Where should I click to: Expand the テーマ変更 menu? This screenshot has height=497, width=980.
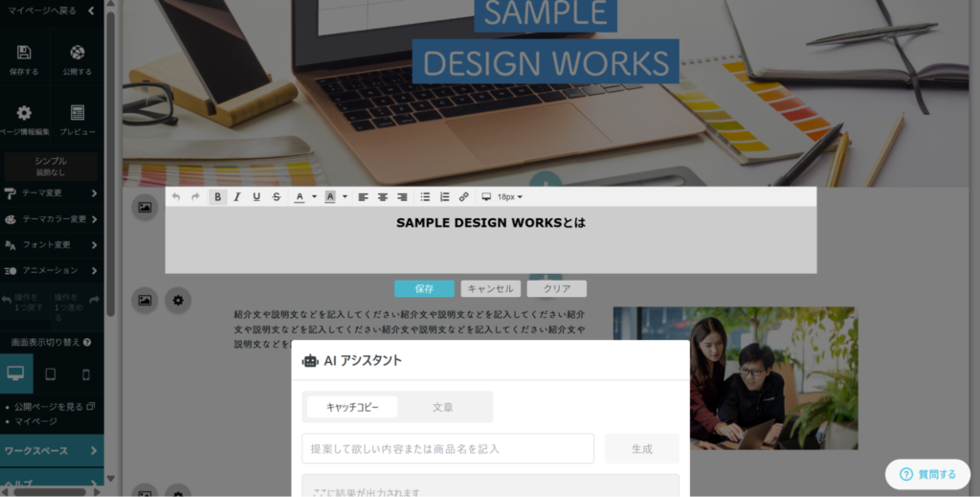[51, 193]
